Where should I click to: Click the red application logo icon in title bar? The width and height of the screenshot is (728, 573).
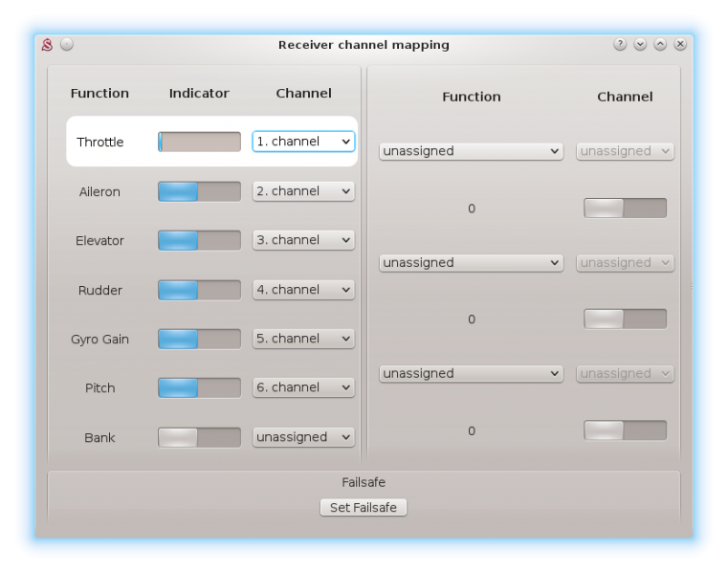[48, 45]
